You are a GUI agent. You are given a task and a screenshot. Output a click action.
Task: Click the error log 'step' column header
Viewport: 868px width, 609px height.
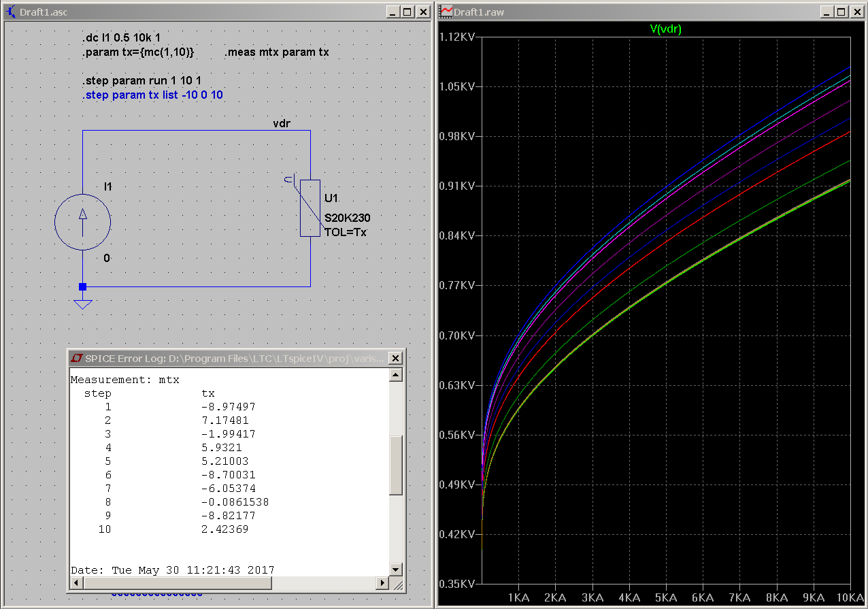click(x=97, y=393)
